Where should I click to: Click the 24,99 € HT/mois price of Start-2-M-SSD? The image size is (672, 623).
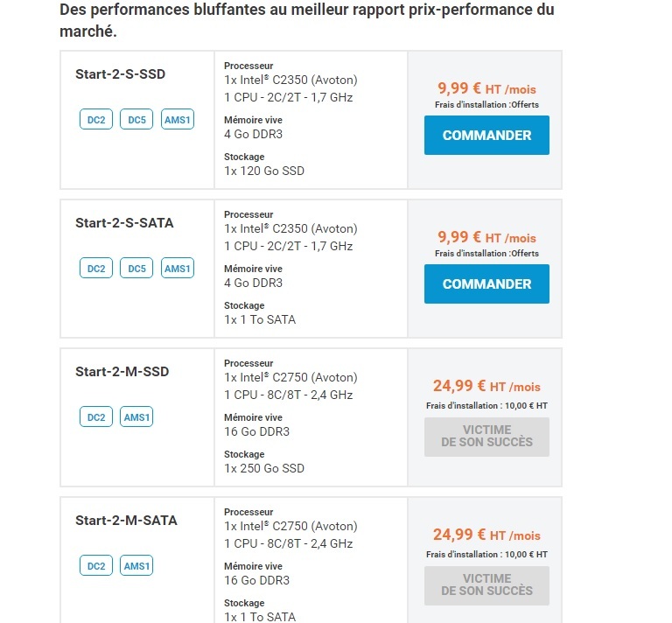[x=486, y=387]
